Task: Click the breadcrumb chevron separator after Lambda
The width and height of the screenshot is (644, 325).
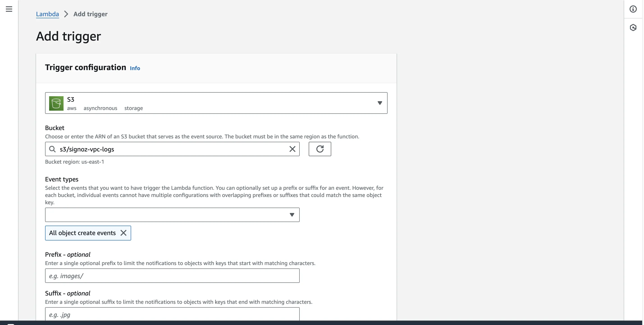Action: (x=66, y=14)
